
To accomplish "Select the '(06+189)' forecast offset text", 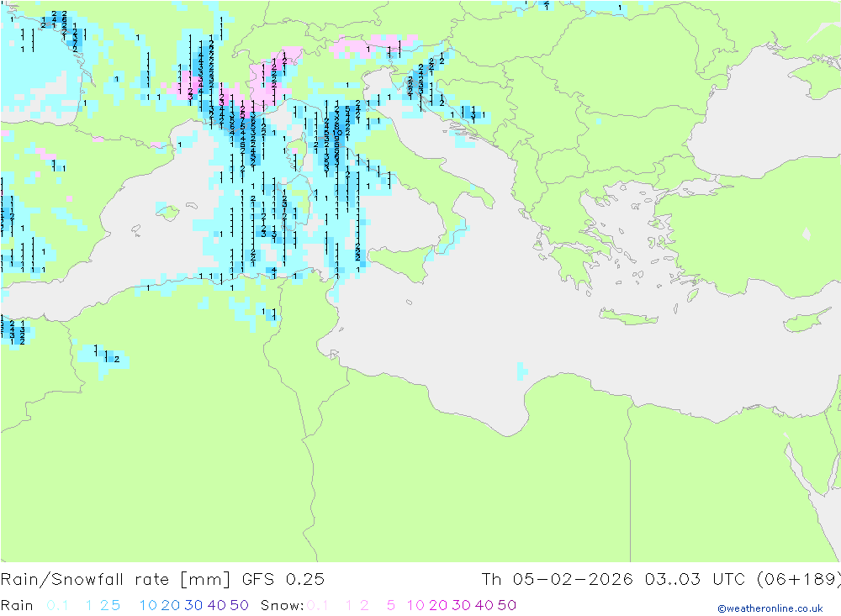I will click(798, 580).
